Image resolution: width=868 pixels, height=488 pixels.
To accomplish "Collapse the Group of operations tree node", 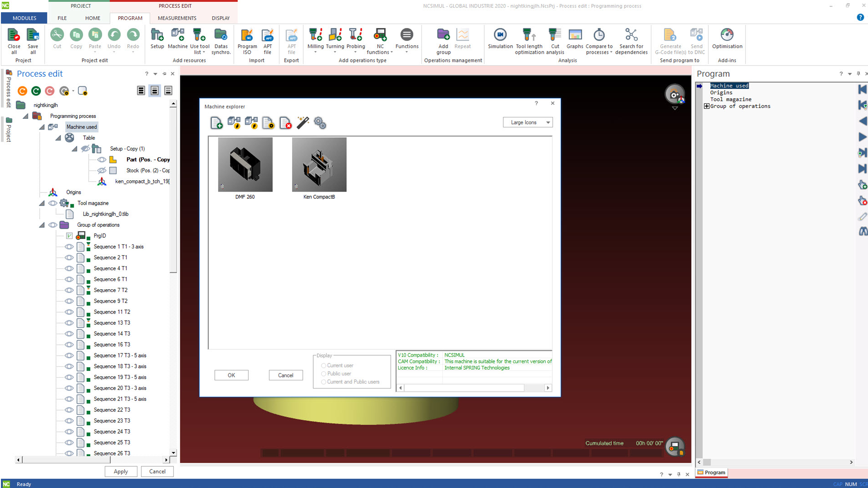I will coord(42,225).
